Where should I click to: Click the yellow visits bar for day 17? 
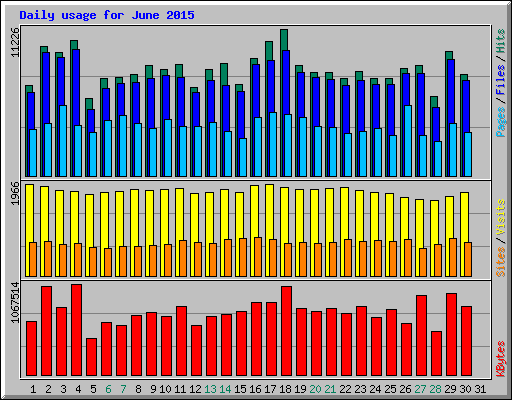270,211
